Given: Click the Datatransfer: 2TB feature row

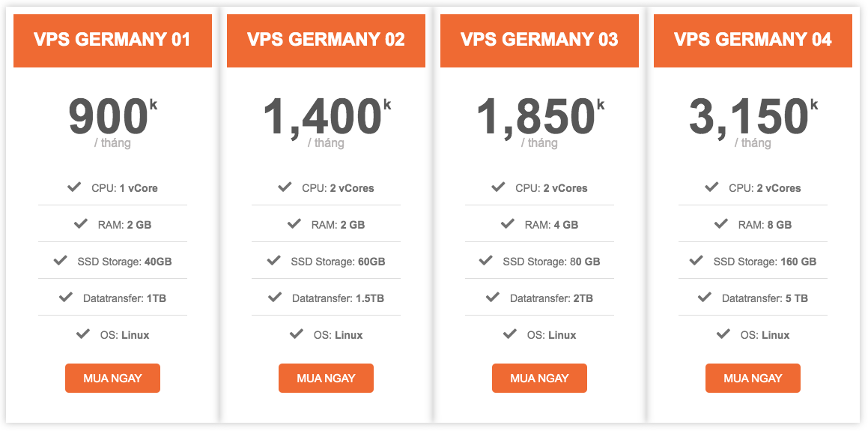Looking at the screenshot, I should pyautogui.click(x=539, y=298).
